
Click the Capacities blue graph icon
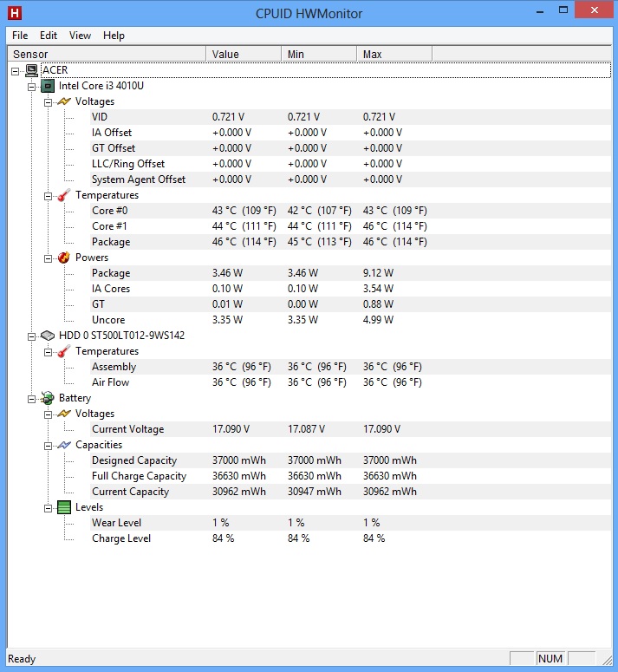pyautogui.click(x=64, y=445)
